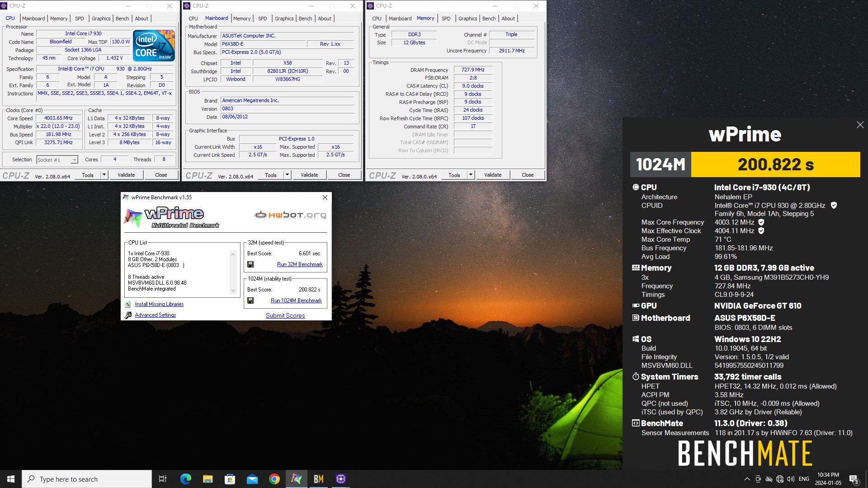Open the Mail app from the taskbar
868x488 pixels.
click(252, 479)
